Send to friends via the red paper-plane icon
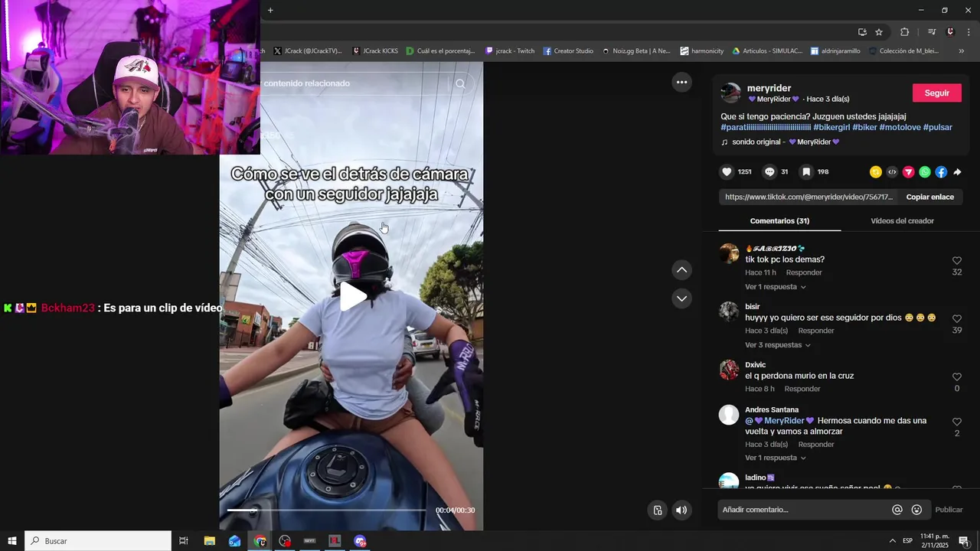This screenshot has height=551, width=980. 909,172
